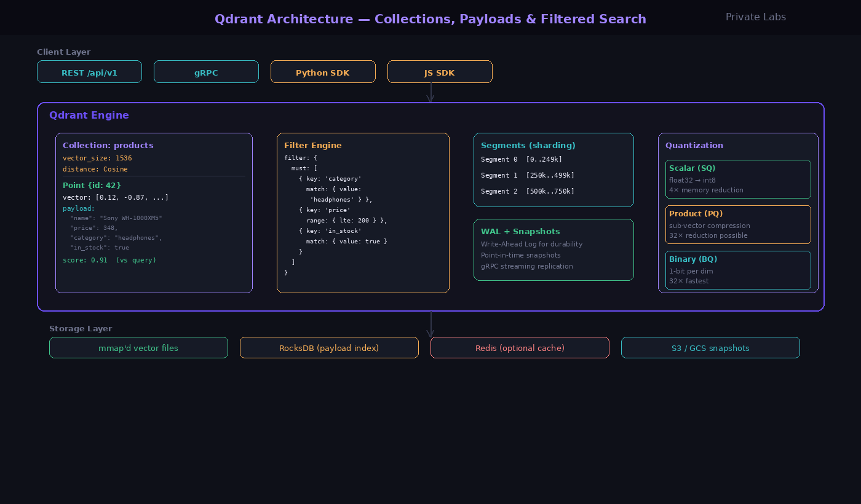Screen dimensions: 861x504
Task: Click the match: { value: true } line
Action: [347, 241]
